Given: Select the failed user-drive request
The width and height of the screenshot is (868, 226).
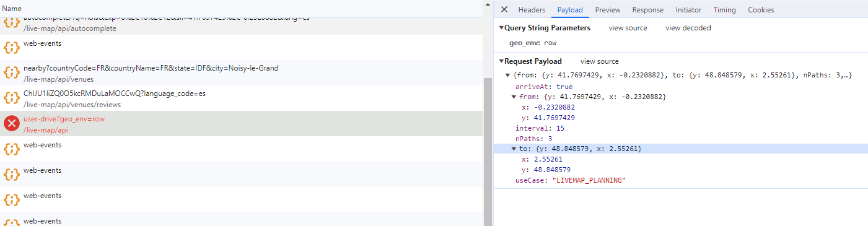Looking at the screenshot, I should (241, 124).
